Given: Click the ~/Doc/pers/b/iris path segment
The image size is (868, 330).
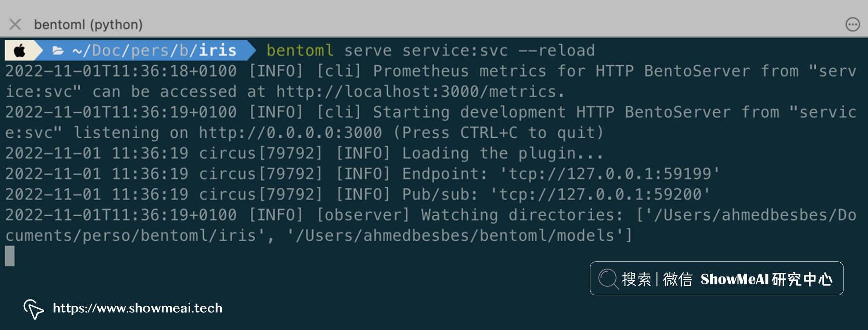Looking at the screenshot, I should click(154, 51).
